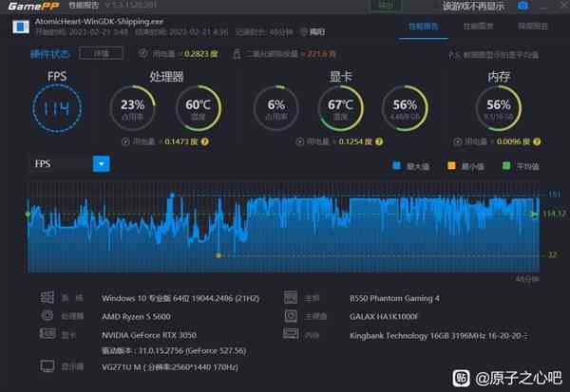Click the monitor icon beside VG271U M
The height and width of the screenshot is (392, 570).
click(47, 366)
